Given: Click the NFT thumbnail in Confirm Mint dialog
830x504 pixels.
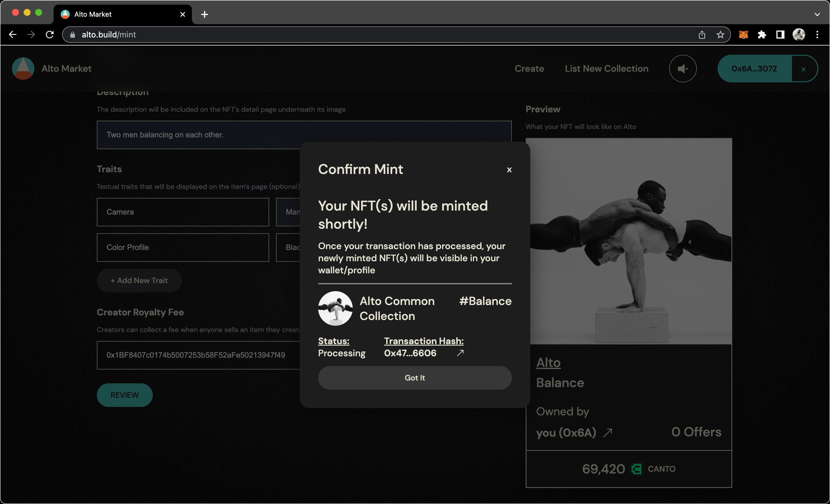Looking at the screenshot, I should click(335, 308).
